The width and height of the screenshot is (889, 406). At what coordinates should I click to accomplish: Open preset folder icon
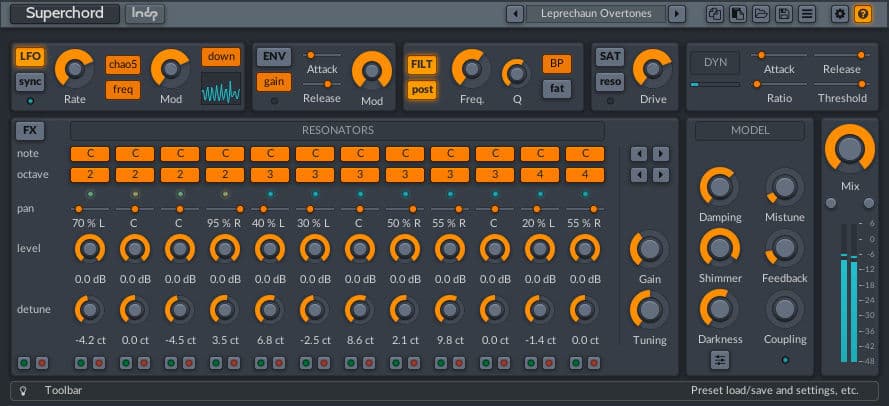point(761,14)
